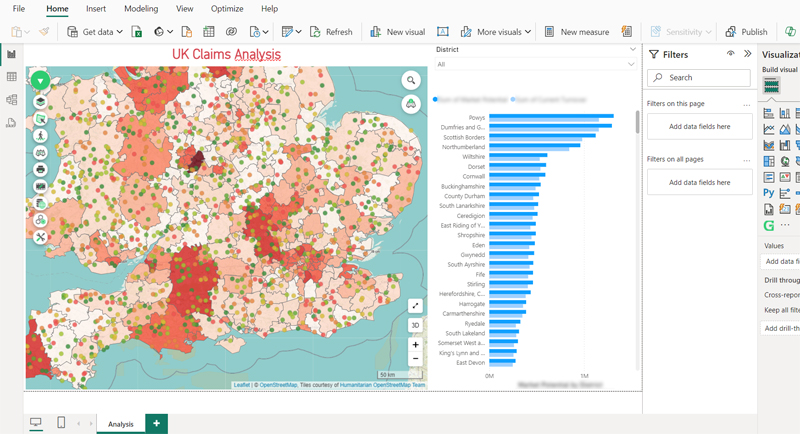
Task: Create a New measure
Action: 577,32
